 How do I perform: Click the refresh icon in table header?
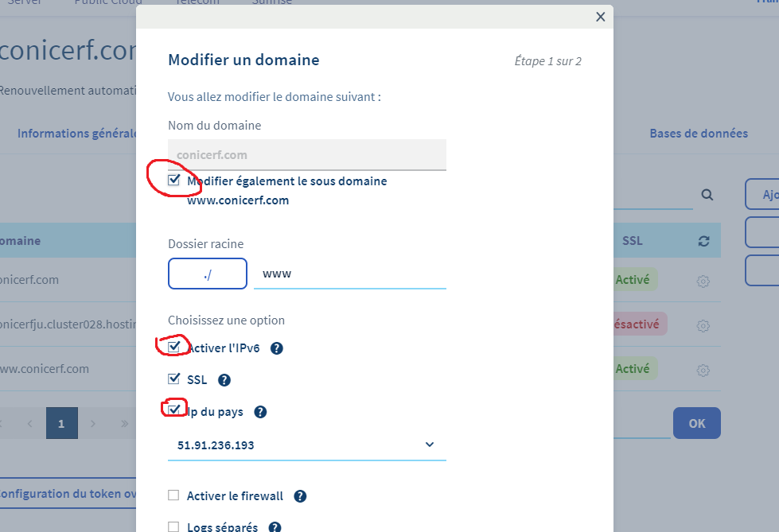pos(703,241)
